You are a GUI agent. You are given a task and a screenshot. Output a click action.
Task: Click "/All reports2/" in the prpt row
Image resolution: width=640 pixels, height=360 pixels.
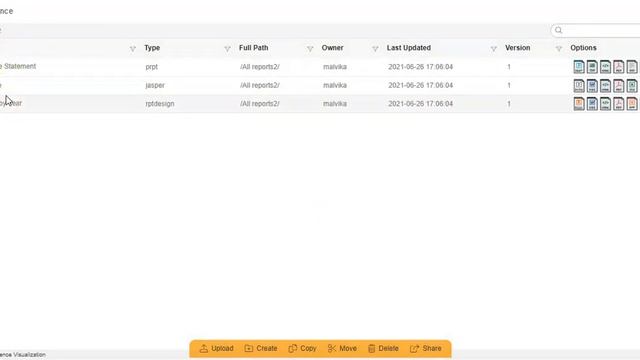point(260,67)
